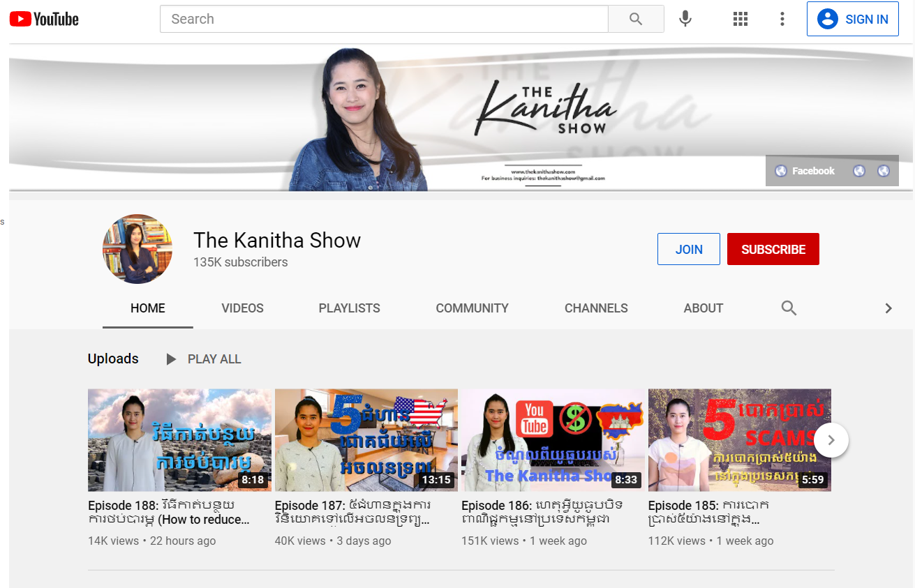This screenshot has height=588, width=915.
Task: Click the SUBSCRIBE button
Action: pos(773,249)
